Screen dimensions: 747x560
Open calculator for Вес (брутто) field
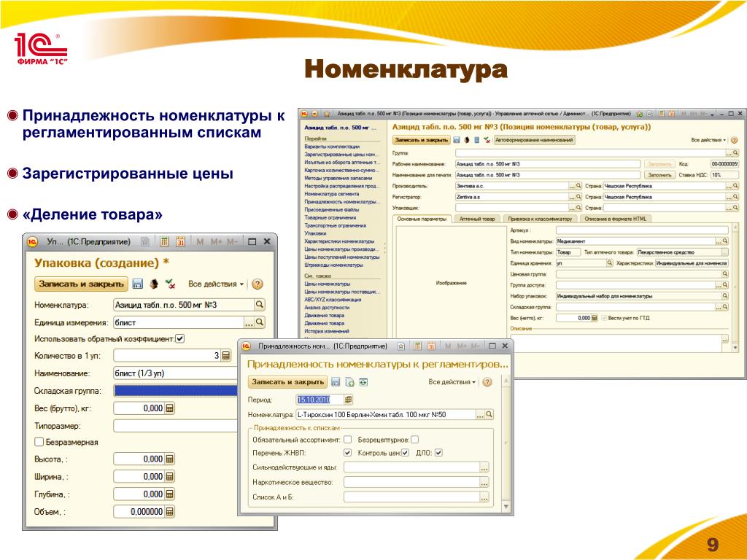coord(169,408)
